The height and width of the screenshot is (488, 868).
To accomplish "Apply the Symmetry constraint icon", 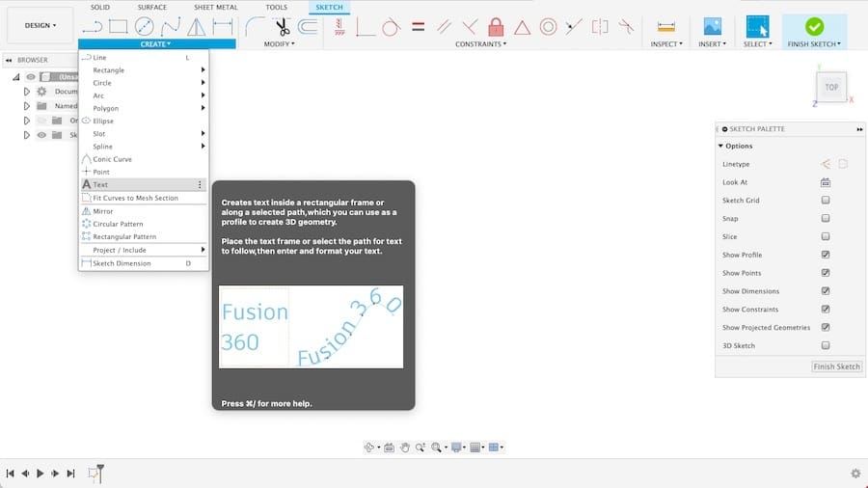I will (600, 26).
